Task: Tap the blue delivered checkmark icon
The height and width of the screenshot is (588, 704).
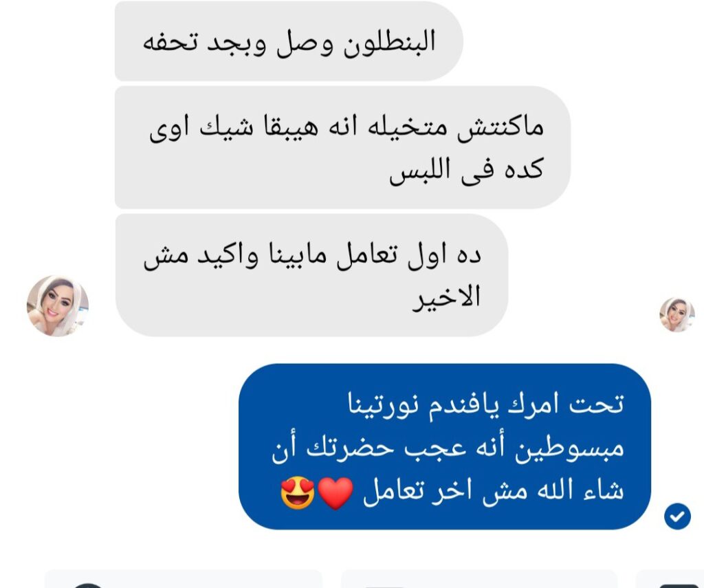Action: click(x=677, y=516)
